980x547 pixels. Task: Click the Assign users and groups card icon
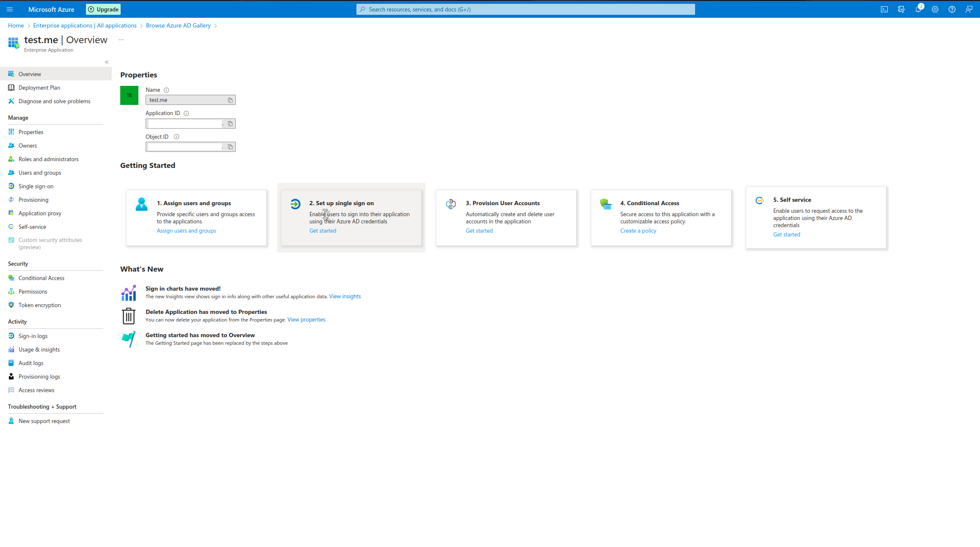tap(141, 204)
